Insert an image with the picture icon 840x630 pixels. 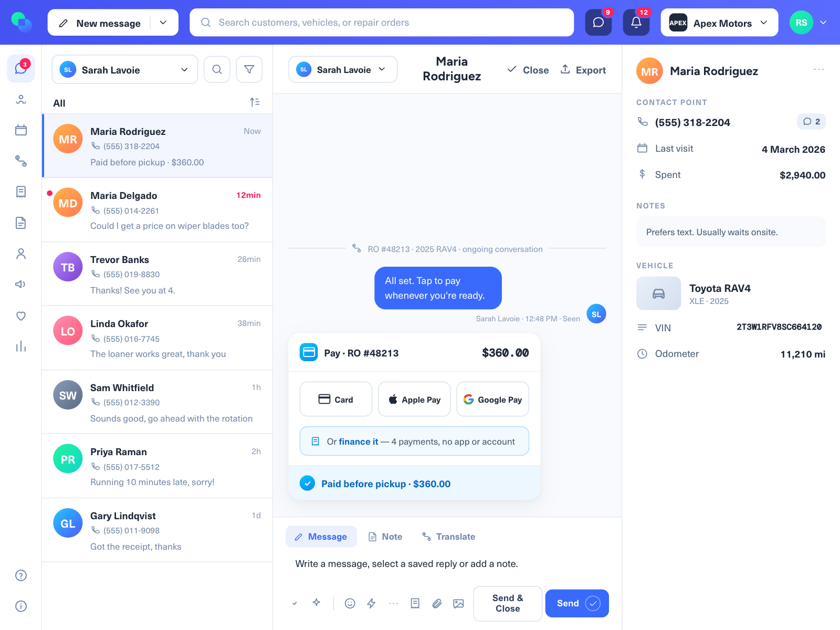click(459, 603)
